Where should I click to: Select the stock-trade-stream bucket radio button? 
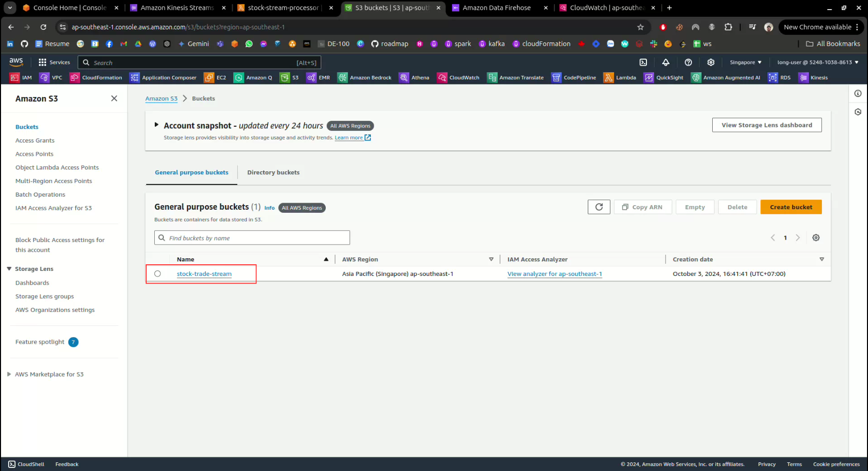[x=158, y=274]
